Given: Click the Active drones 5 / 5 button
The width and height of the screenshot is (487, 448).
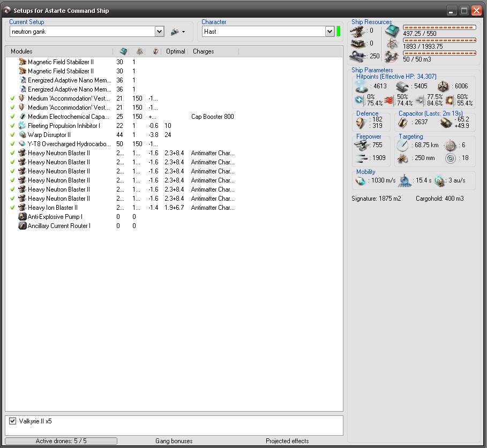Looking at the screenshot, I should tap(61, 441).
